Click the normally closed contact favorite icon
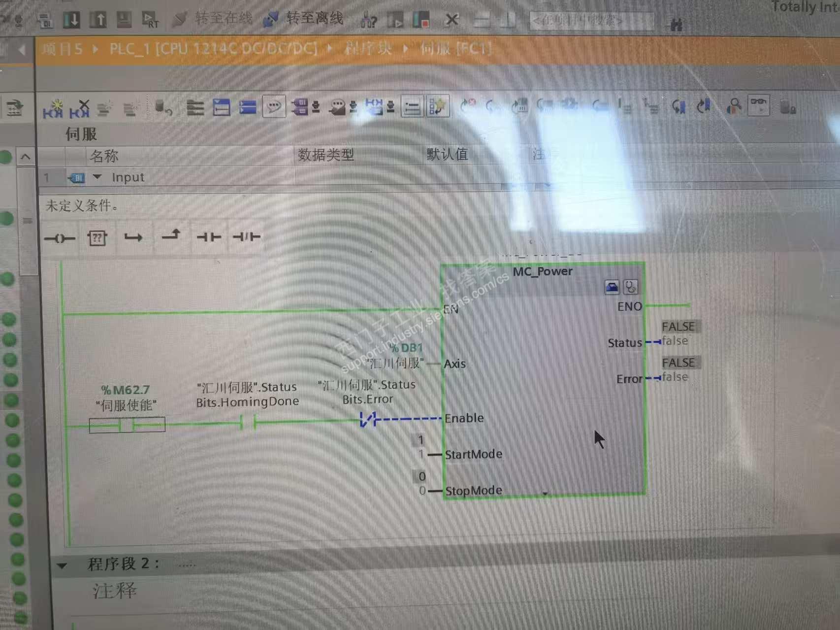840x630 pixels. point(246,237)
